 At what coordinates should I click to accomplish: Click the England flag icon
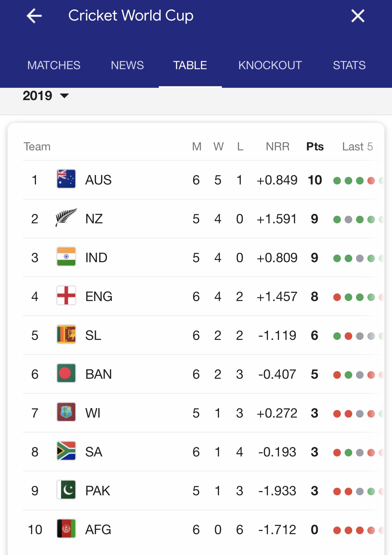pyautogui.click(x=66, y=296)
